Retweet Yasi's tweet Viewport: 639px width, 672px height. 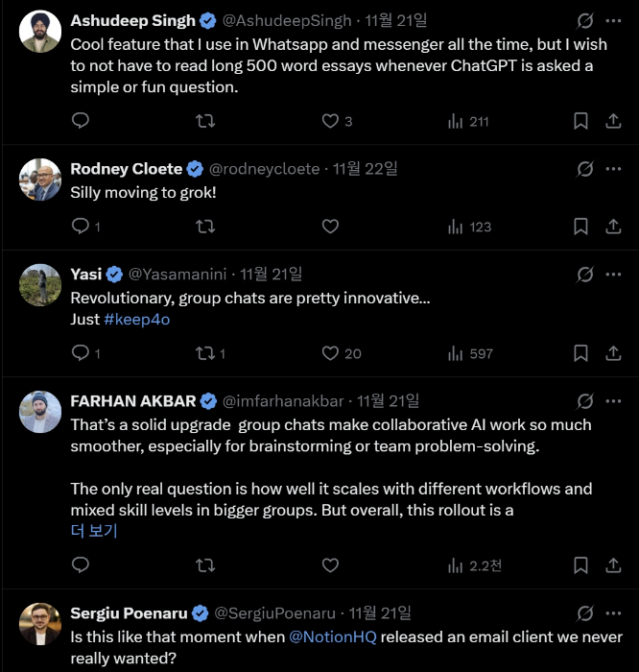(205, 353)
